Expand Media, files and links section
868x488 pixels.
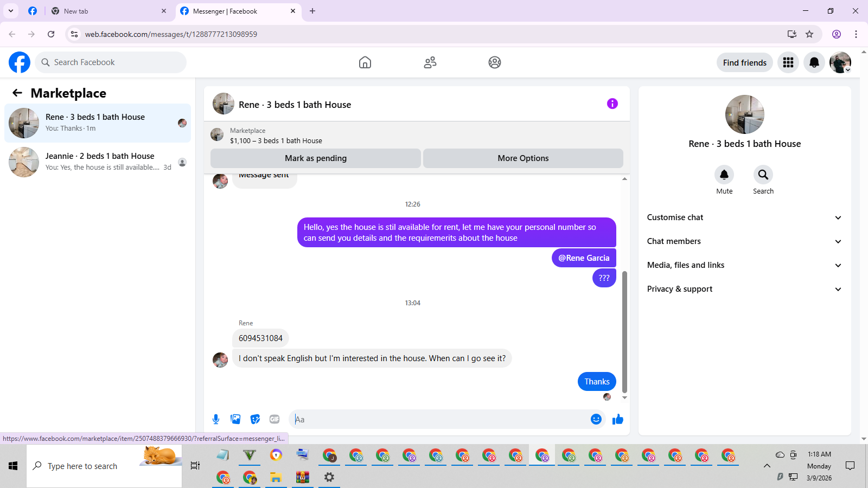point(744,265)
